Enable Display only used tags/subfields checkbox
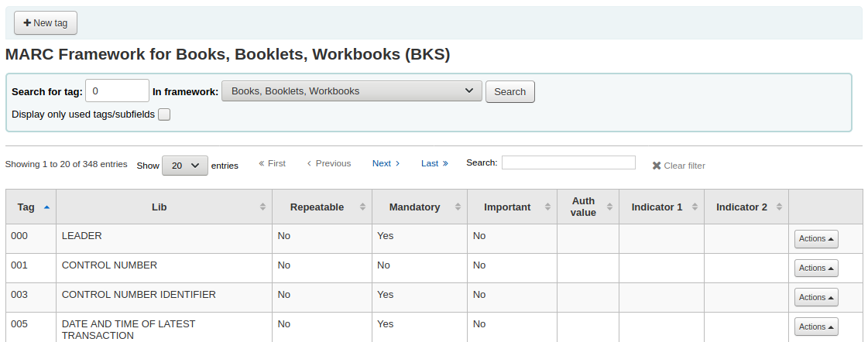This screenshot has height=342, width=868. (164, 115)
